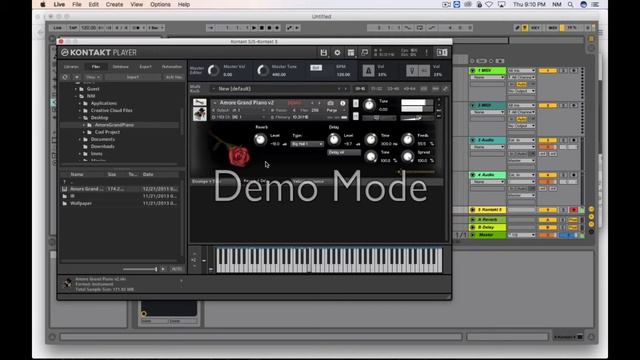This screenshot has height=360, width=640.
Task: Open Kontakt's save (floppy disk) menu
Action: 324,53
